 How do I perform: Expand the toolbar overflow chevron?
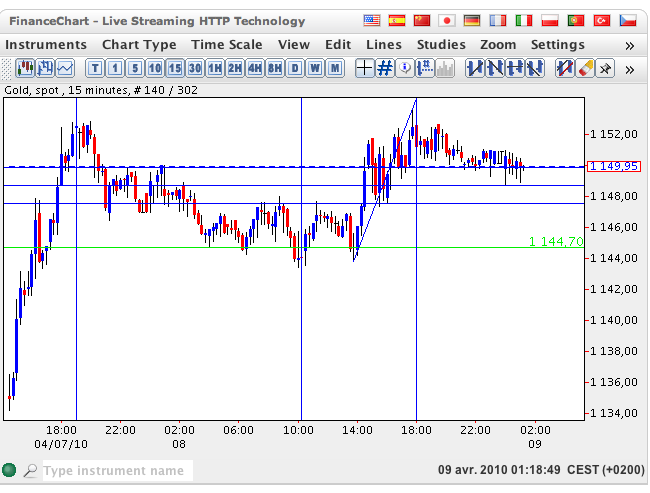[x=629, y=68]
